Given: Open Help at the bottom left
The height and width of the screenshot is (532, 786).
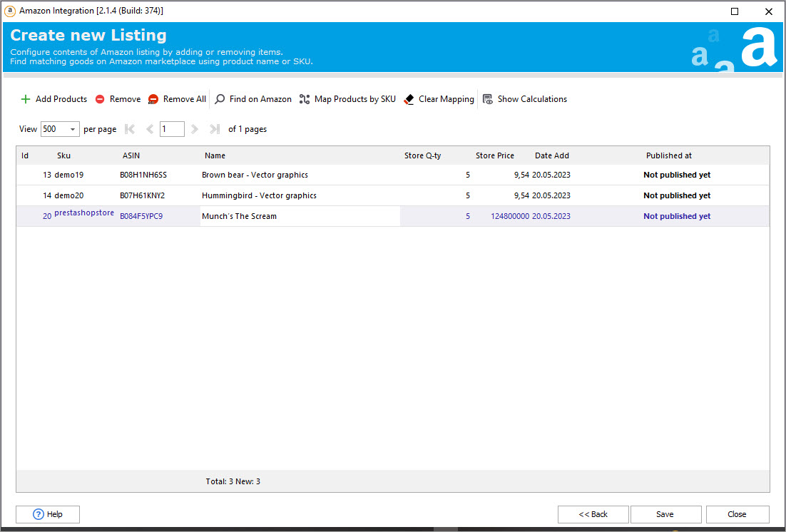Looking at the screenshot, I should coord(48,514).
